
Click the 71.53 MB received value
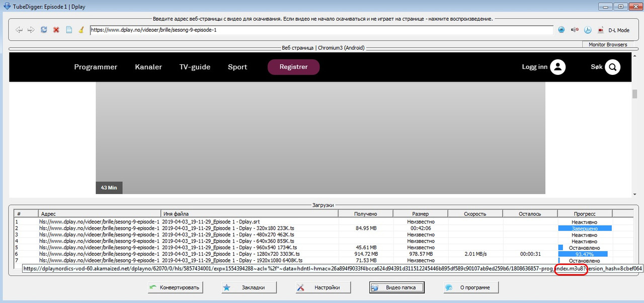coord(365,261)
